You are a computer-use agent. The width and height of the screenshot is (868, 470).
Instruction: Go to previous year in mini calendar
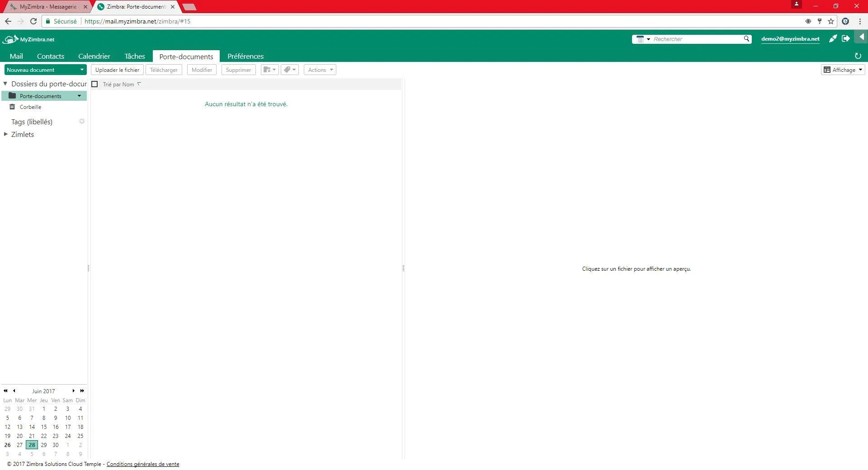coord(5,391)
